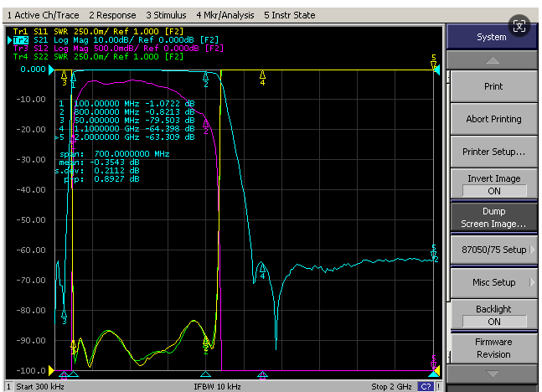Click the bottom-axis marker 2 triangle
Image resolution: width=542 pixels, height=392 pixels.
[206, 374]
